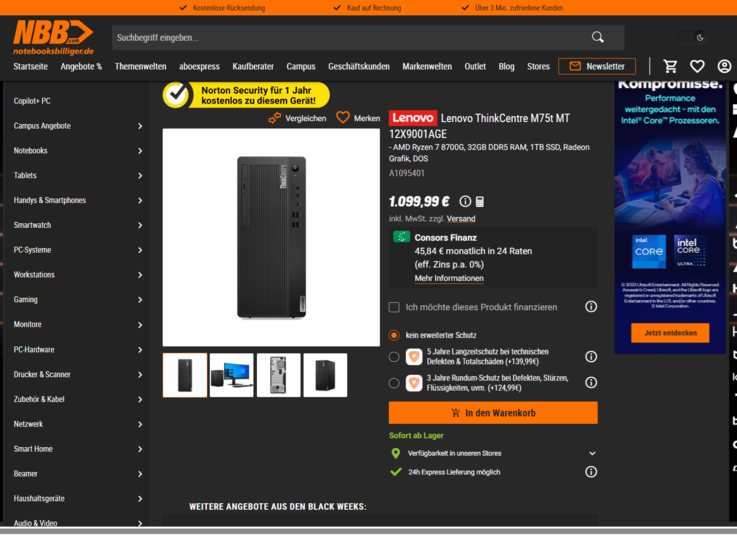Expand Handys & Smartphones chevron
The height and width of the screenshot is (536, 737).
point(140,201)
